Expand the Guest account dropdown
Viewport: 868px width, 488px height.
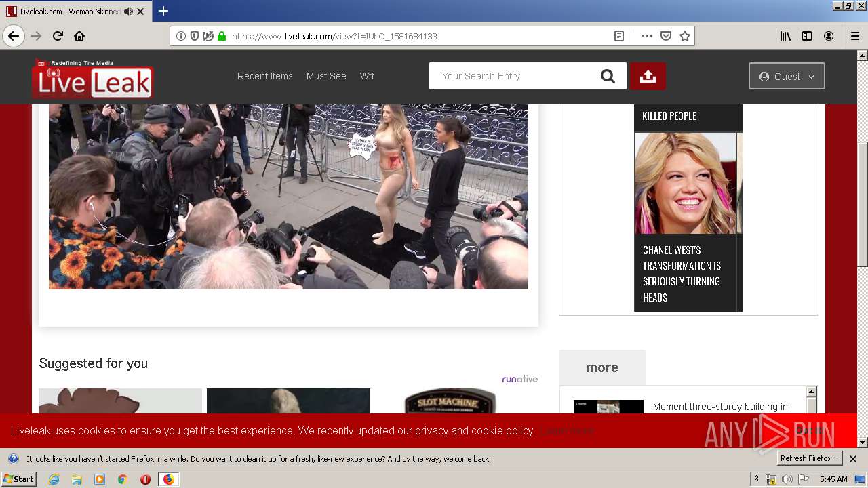point(787,76)
